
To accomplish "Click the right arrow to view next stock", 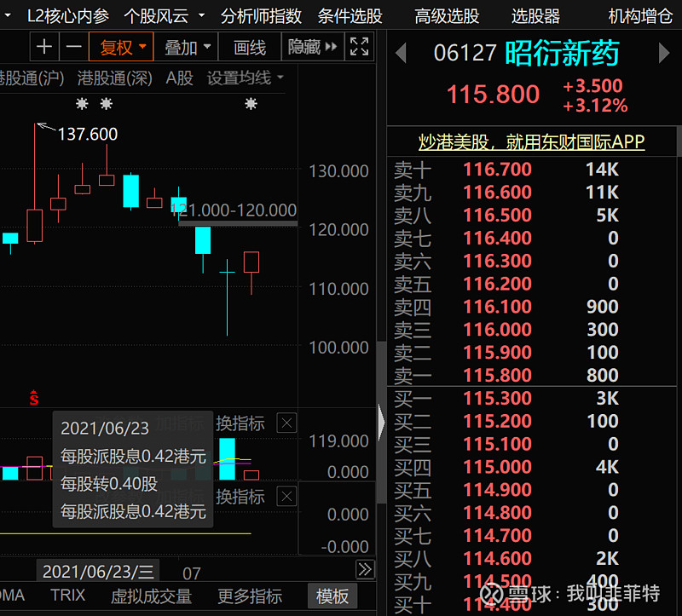I will [x=664, y=53].
